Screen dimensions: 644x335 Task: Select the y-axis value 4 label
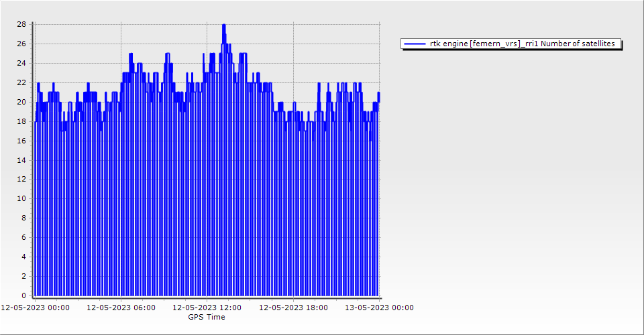point(24,257)
